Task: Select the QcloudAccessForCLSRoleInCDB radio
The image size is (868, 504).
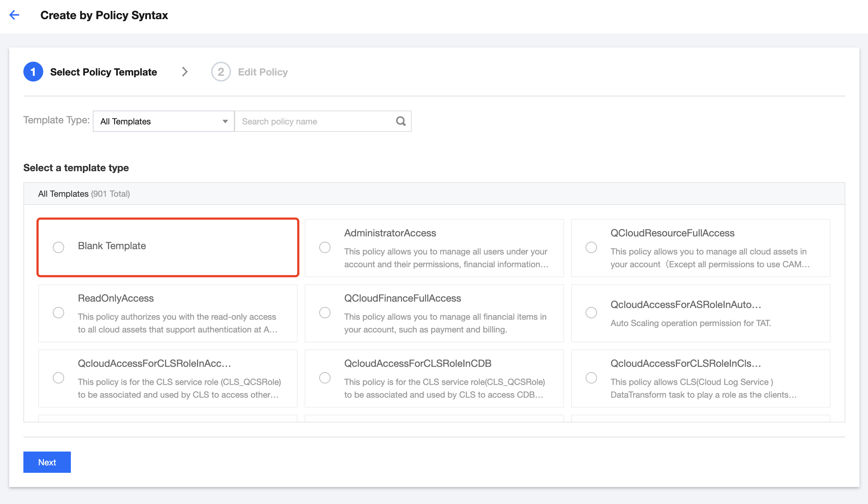Action: pos(325,378)
